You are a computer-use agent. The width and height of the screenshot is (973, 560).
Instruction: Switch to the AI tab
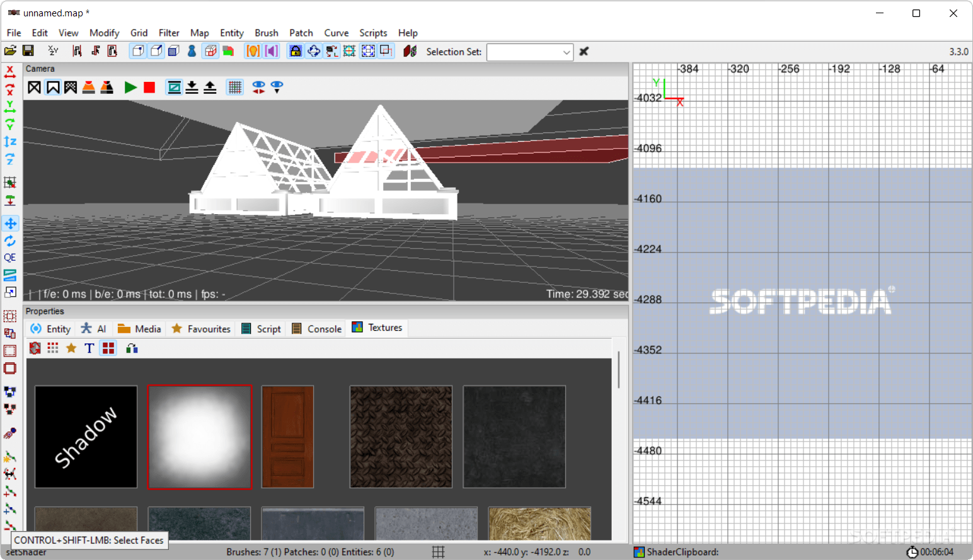pyautogui.click(x=94, y=329)
